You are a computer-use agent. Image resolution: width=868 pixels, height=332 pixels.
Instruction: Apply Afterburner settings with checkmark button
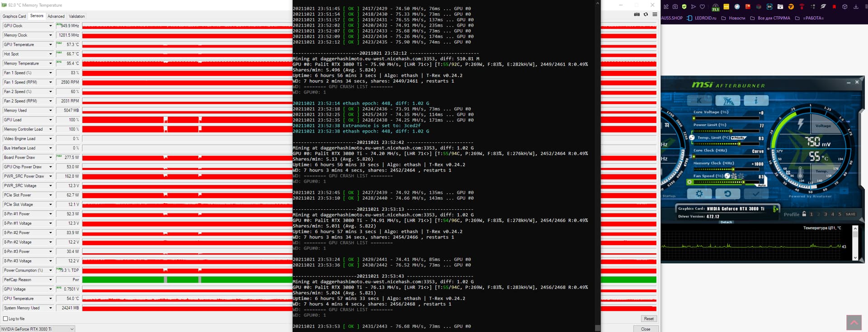756,194
